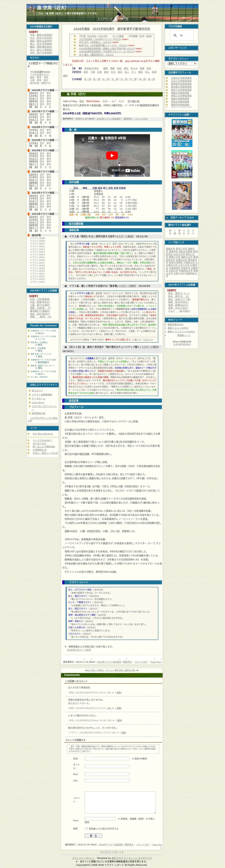Open the ベースでfootball！ link
This screenshot has height=868, width=225.
(x=43, y=440)
